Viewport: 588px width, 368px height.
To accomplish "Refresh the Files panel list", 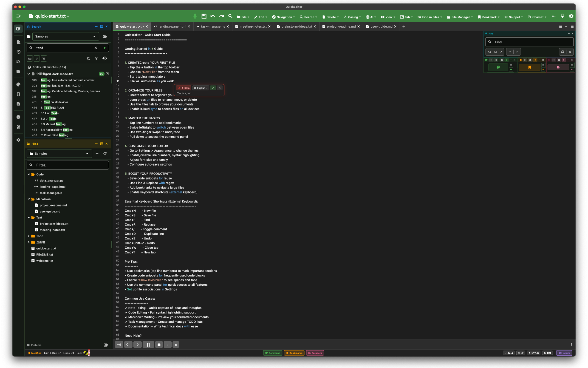I will point(105,154).
